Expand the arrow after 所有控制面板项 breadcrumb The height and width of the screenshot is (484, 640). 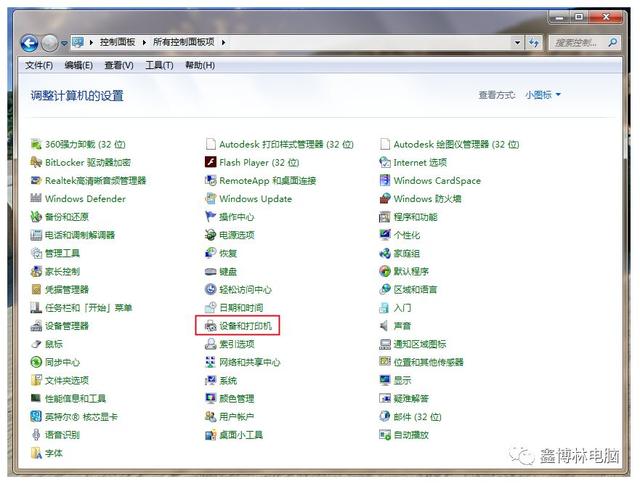224,42
